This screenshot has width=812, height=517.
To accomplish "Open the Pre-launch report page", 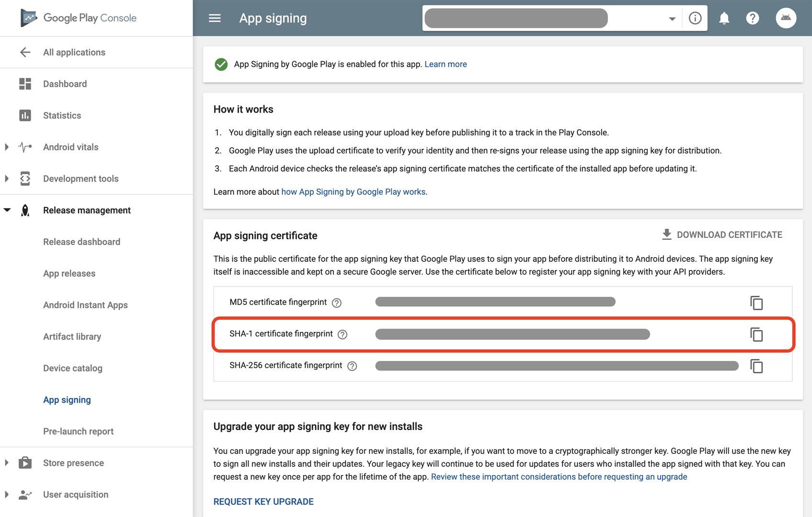I will [x=79, y=431].
